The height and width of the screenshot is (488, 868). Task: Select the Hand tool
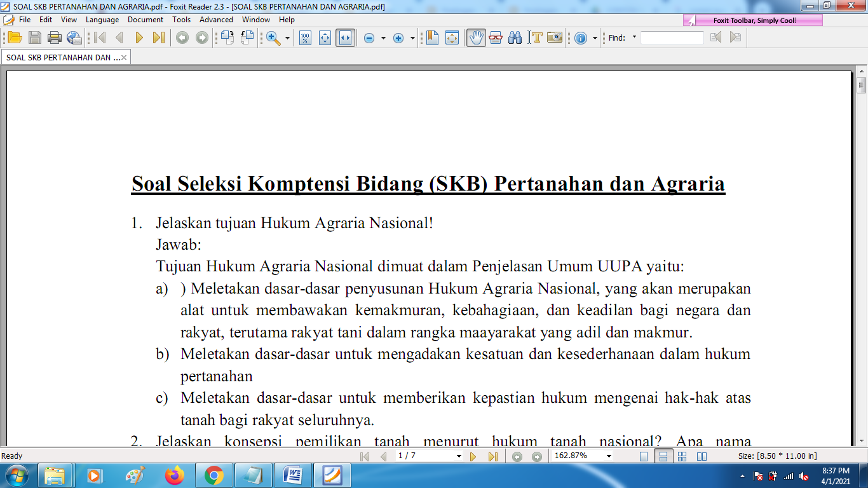pyautogui.click(x=476, y=37)
